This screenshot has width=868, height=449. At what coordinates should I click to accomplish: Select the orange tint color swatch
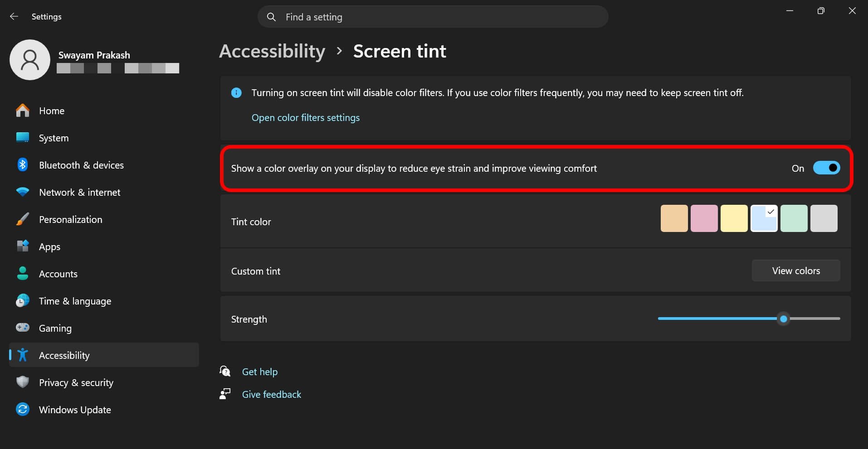(x=674, y=218)
